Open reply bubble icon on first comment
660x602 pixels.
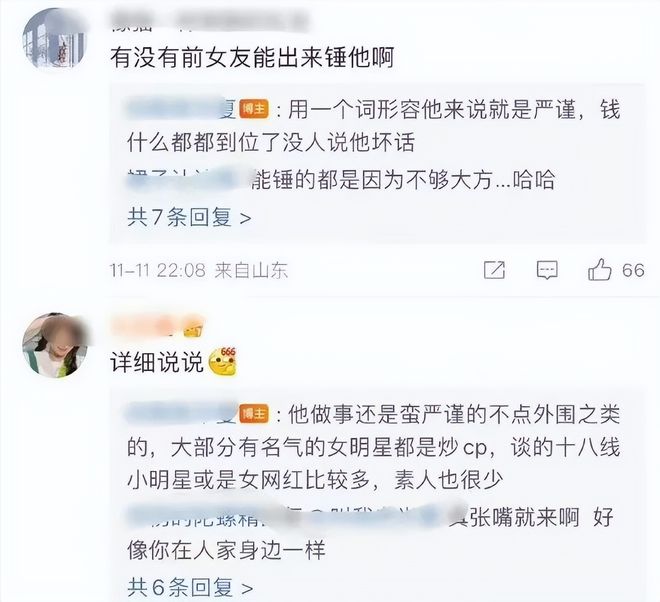coord(547,270)
